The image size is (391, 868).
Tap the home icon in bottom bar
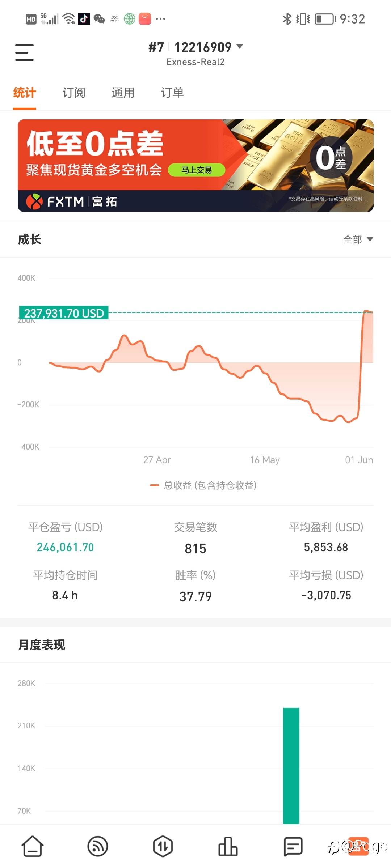pos(33,846)
